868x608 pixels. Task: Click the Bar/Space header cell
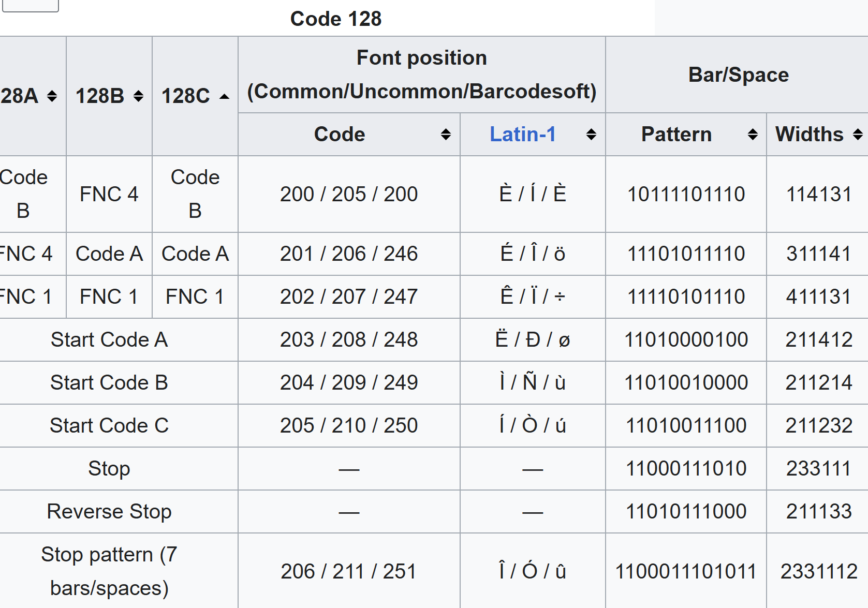pyautogui.click(x=738, y=75)
